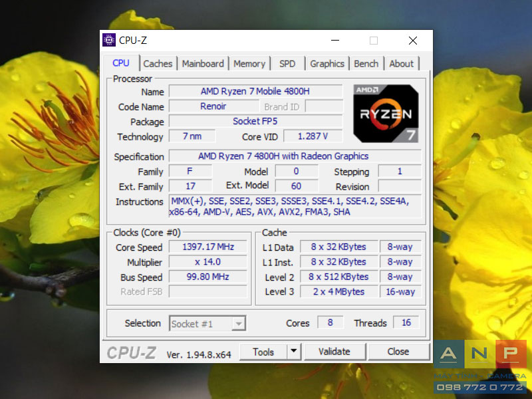Open the Tools dropdown arrow
532x399 pixels.
point(294,352)
